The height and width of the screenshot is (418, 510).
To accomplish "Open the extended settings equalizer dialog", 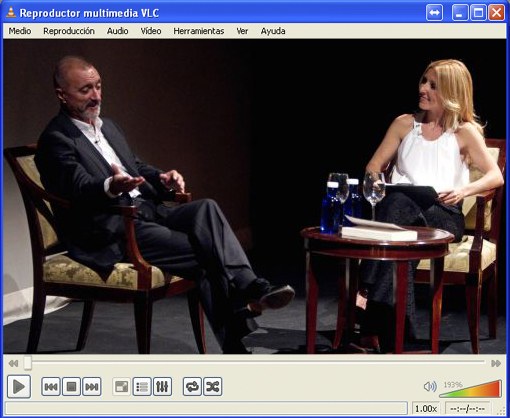I will 162,387.
